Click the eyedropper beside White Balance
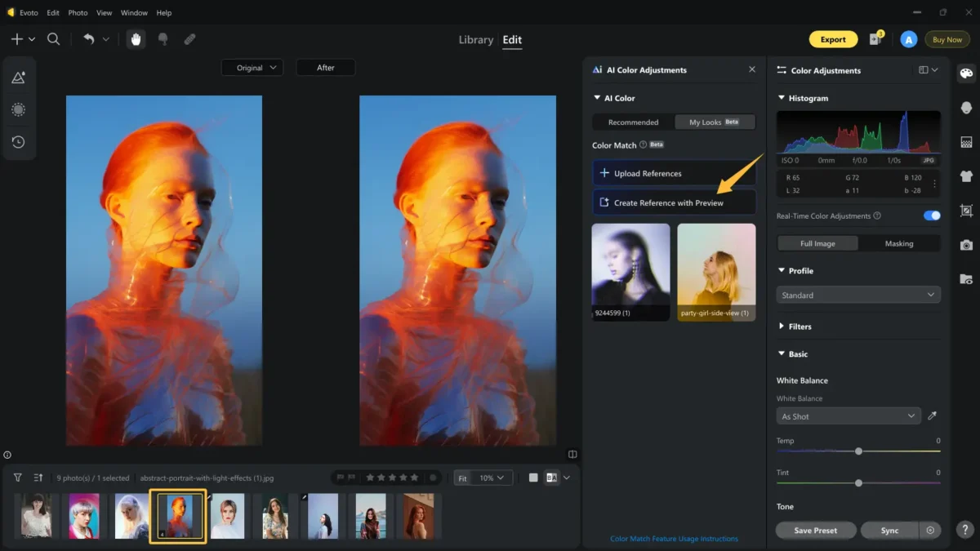The image size is (980, 551). (933, 416)
